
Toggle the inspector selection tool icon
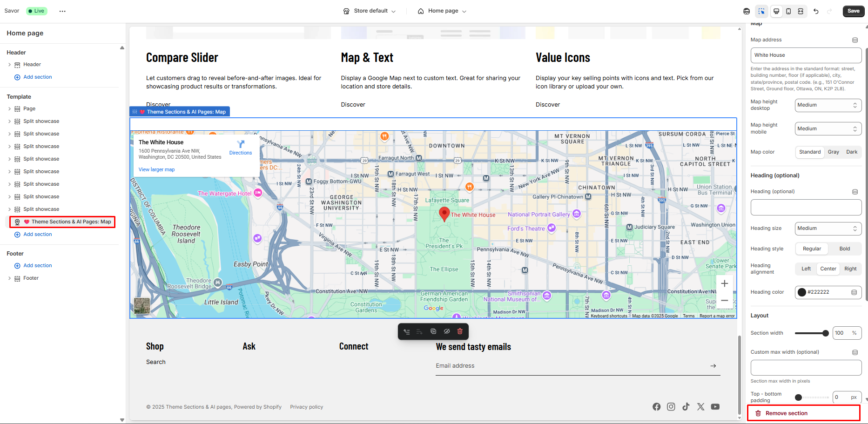(761, 11)
